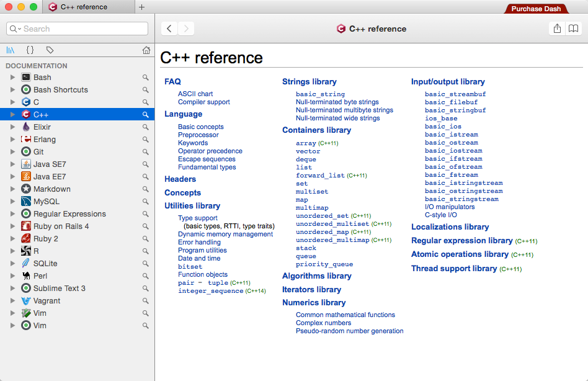Open Dynamic memory management link
Image resolution: width=588 pixels, height=381 pixels.
(x=225, y=234)
